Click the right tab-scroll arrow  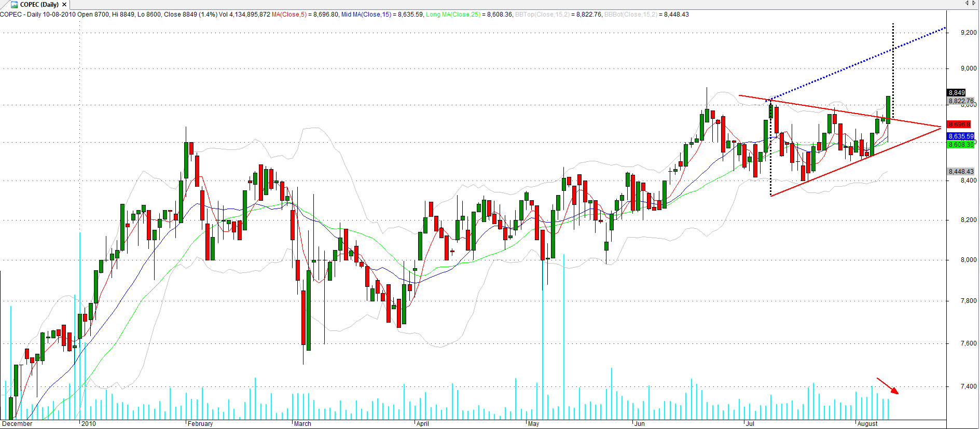974,4
